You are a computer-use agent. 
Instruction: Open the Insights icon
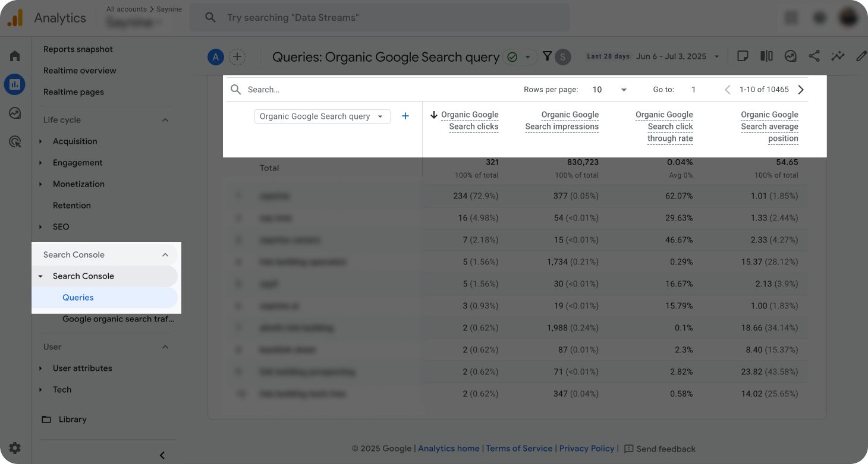790,56
